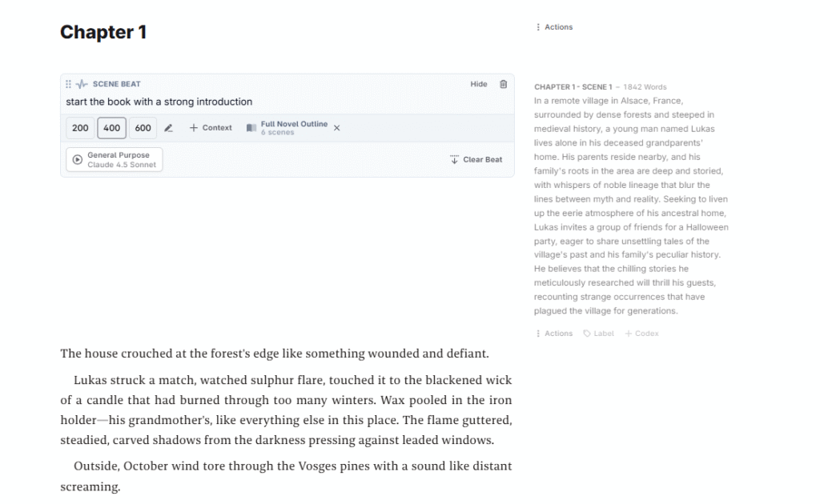This screenshot has height=504, width=820.
Task: Hide the scene beat panel
Action: pos(478,84)
